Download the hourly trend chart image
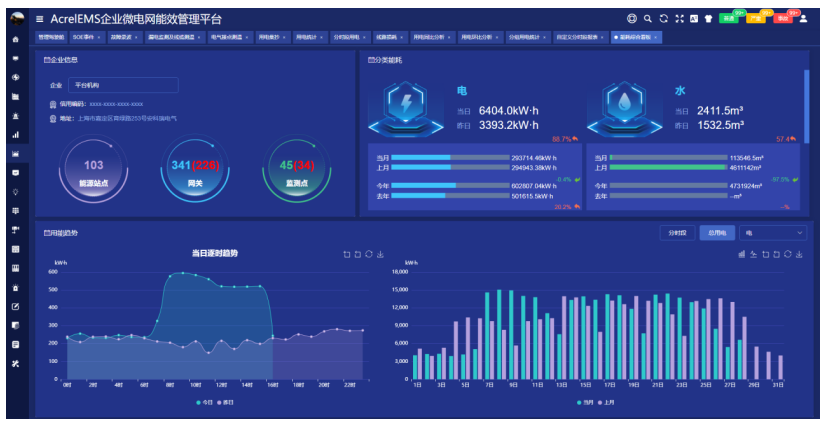 click(380, 254)
